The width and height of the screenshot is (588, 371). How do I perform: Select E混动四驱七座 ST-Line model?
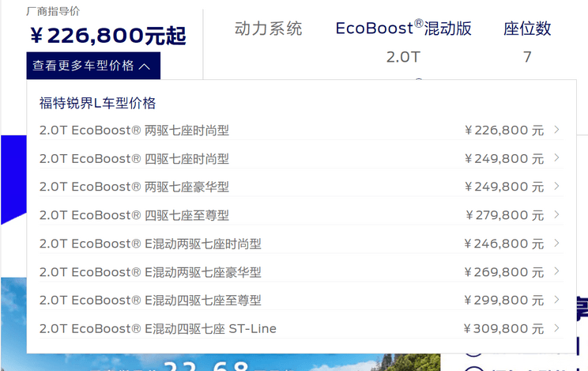coord(158,329)
